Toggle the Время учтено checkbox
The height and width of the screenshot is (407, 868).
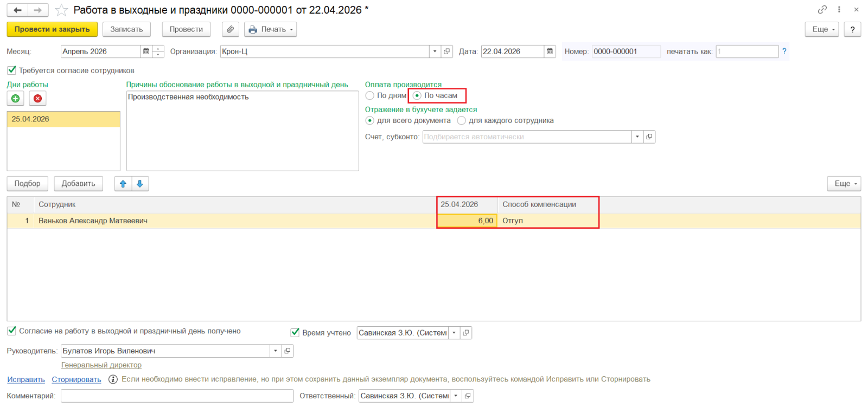click(x=295, y=332)
